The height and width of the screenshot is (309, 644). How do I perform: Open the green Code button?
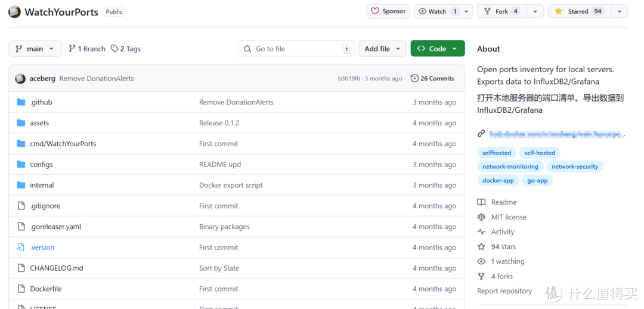point(437,49)
